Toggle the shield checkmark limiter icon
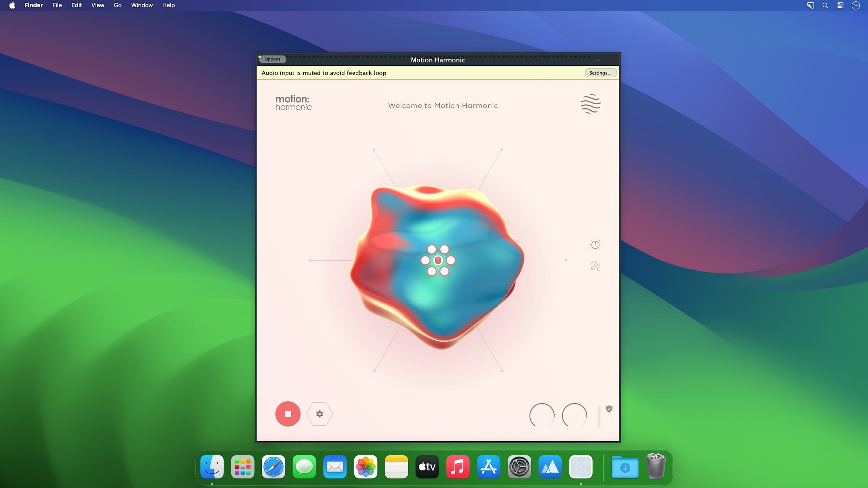Viewport: 868px width, 488px height. tap(609, 409)
